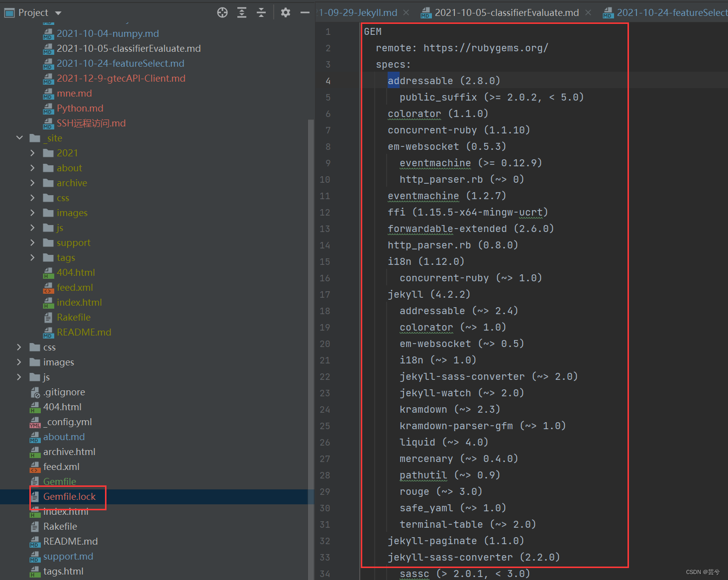Expand the images folder under _site
Image resolution: width=728 pixels, height=580 pixels.
click(32, 213)
